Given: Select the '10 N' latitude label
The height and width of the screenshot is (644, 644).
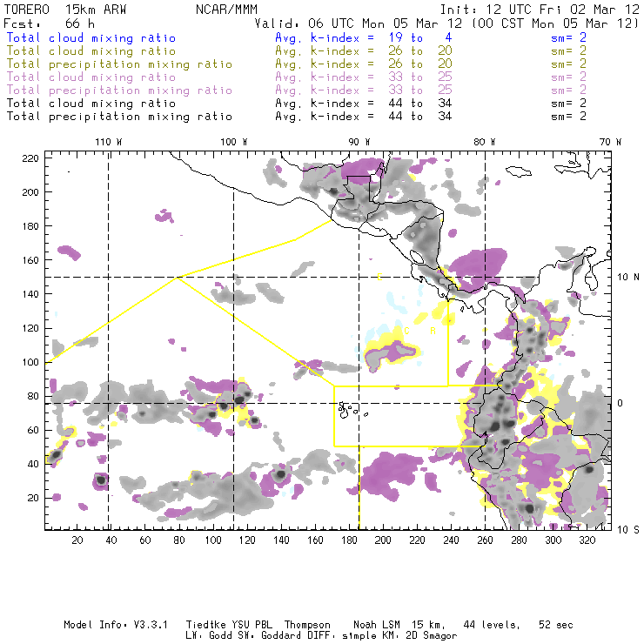Looking at the screenshot, I should (x=628, y=277).
